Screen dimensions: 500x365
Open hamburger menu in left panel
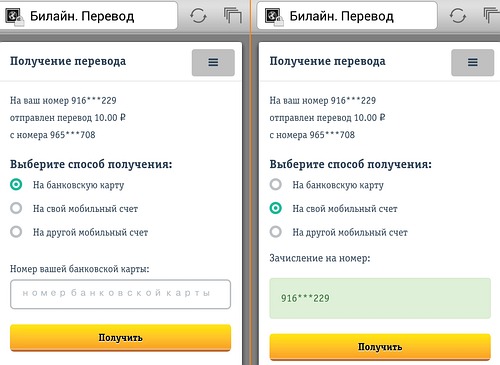[213, 62]
